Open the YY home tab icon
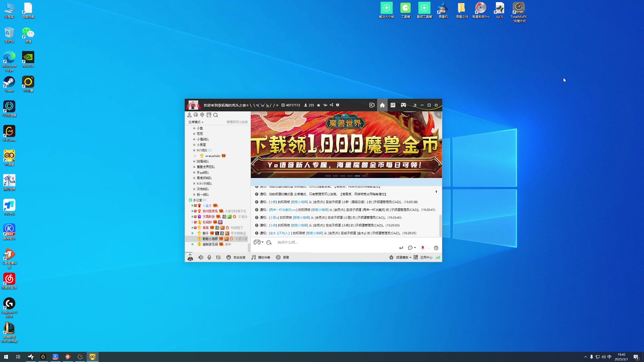The image size is (644, 362). click(382, 105)
